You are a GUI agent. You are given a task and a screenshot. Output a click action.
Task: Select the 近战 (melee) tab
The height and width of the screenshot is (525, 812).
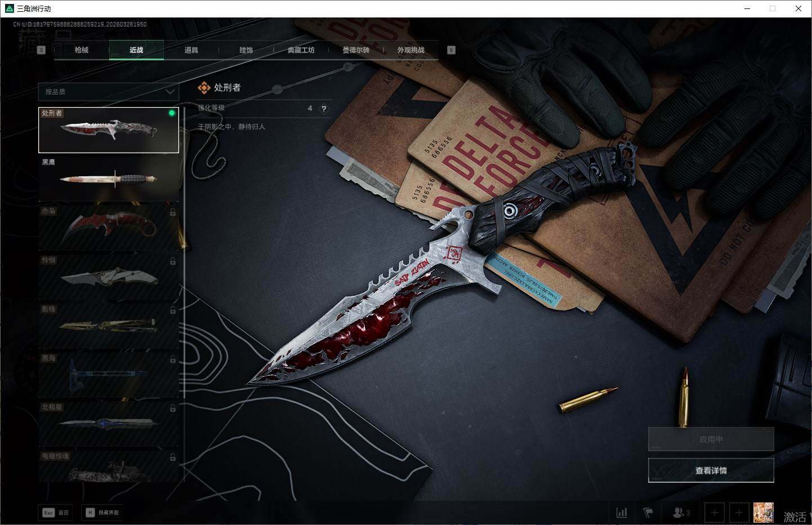coord(136,50)
